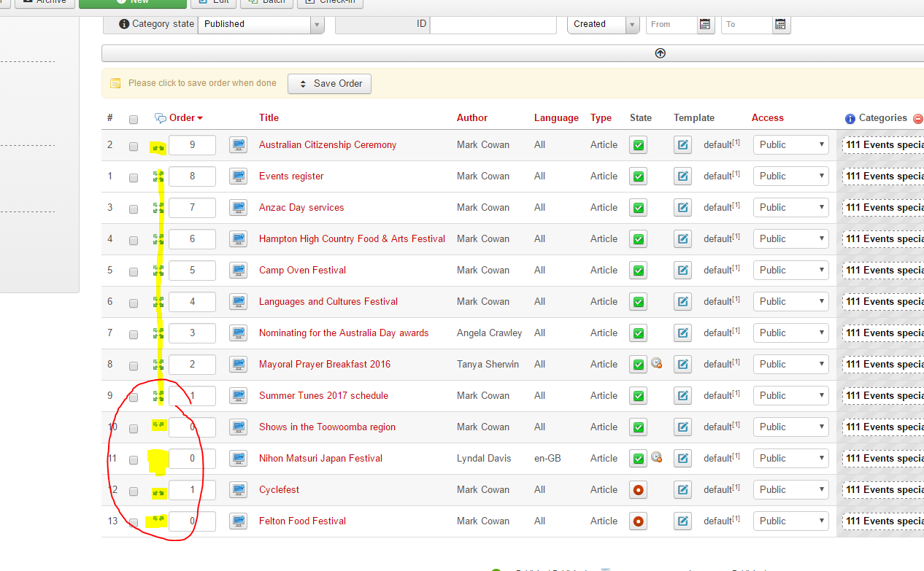Open calendar picker for To date
Image resolution: width=924 pixels, height=571 pixels.
[x=780, y=24]
